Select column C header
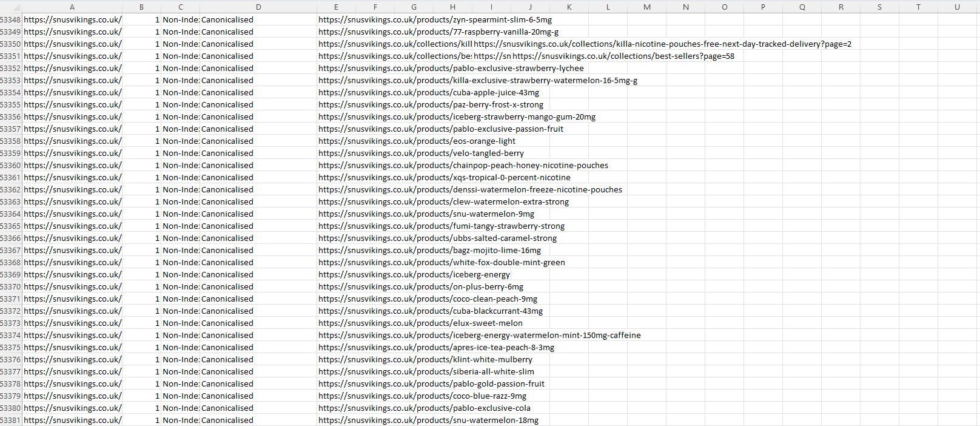The width and height of the screenshot is (980, 426). 181,7
